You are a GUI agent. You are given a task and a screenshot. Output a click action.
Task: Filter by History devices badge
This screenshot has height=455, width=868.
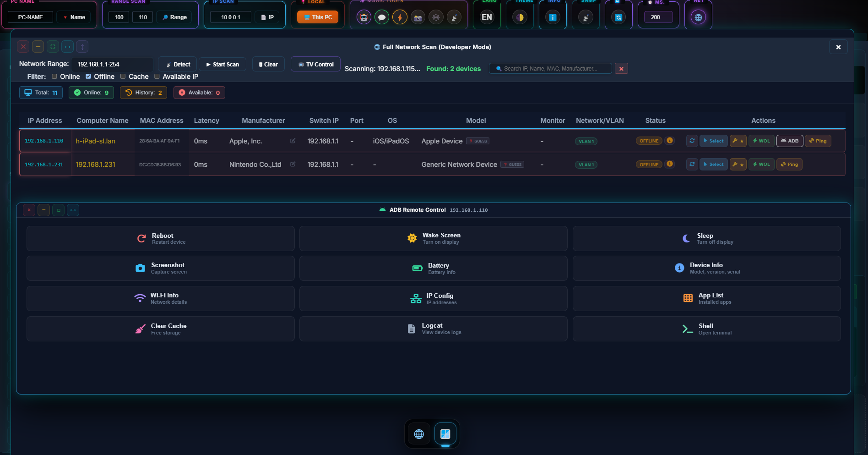(143, 93)
